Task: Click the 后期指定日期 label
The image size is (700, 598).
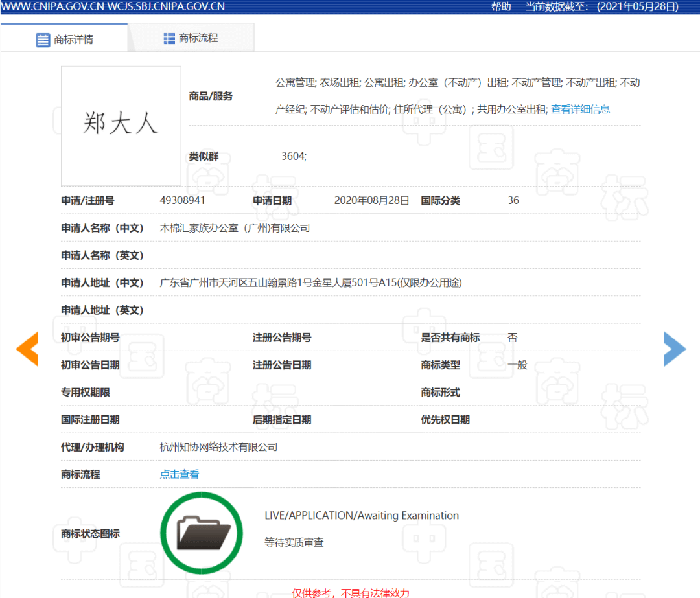Action: (282, 419)
